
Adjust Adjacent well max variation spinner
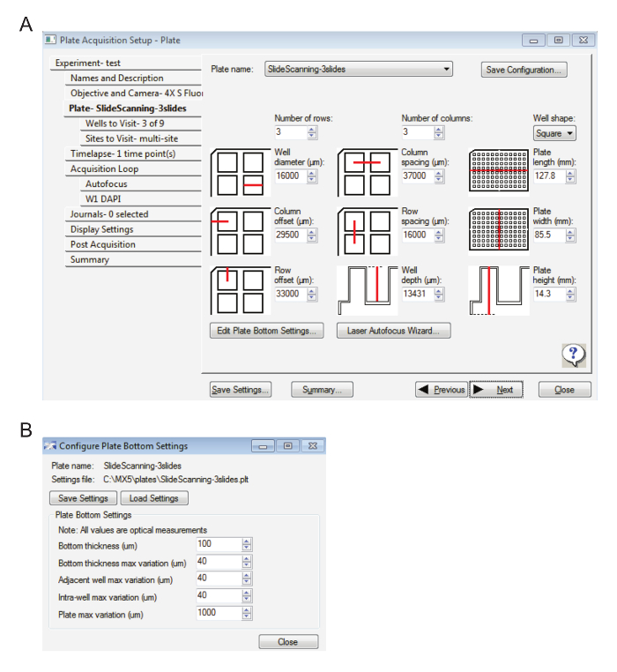247,579
